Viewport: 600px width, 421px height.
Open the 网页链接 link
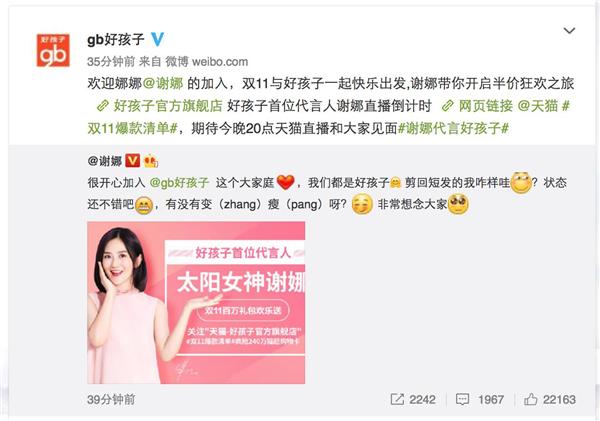pos(486,106)
